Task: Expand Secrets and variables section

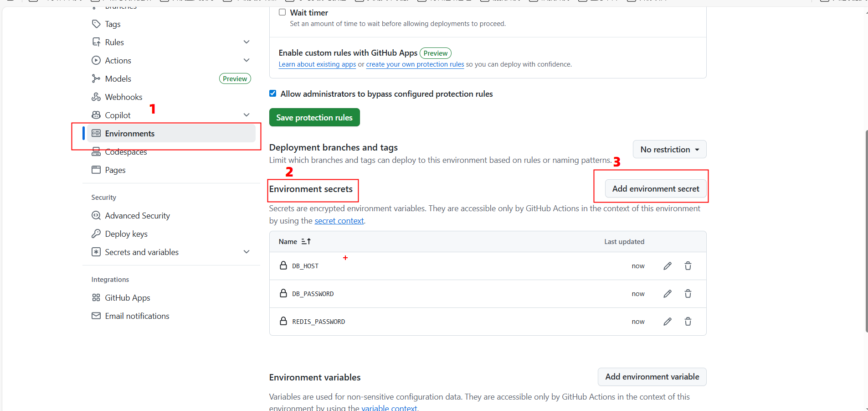Action: click(x=247, y=252)
